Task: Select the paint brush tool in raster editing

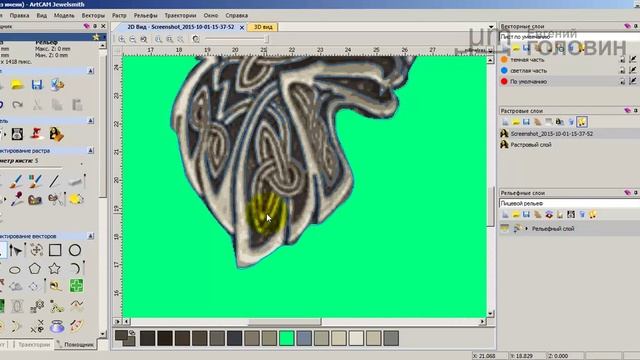Action: pos(16,181)
